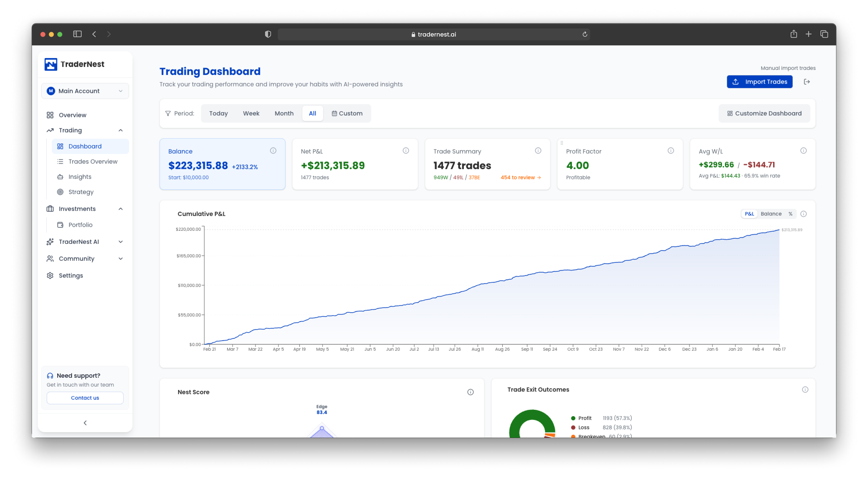This screenshot has width=868, height=478.
Task: Switch the chart to Balance view
Action: click(x=772, y=214)
